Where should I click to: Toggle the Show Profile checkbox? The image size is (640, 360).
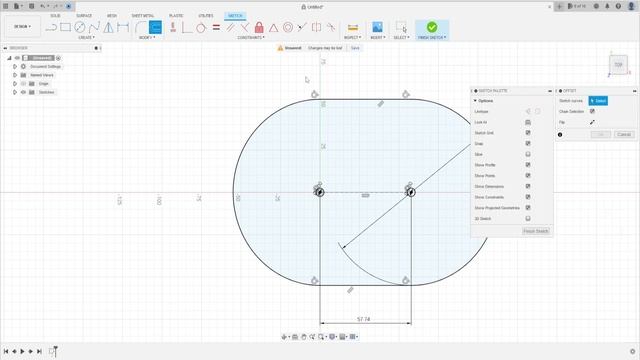click(528, 165)
